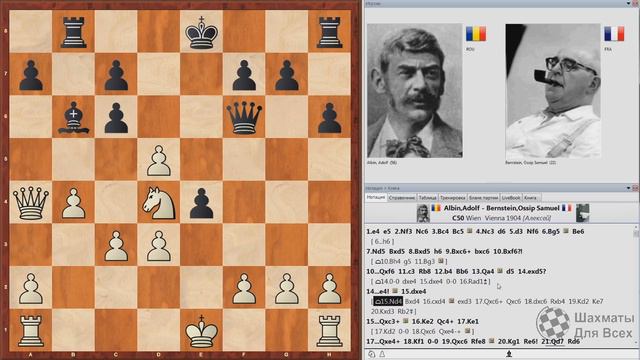Select the white pawn on d5
640x360 pixels.
click(159, 160)
